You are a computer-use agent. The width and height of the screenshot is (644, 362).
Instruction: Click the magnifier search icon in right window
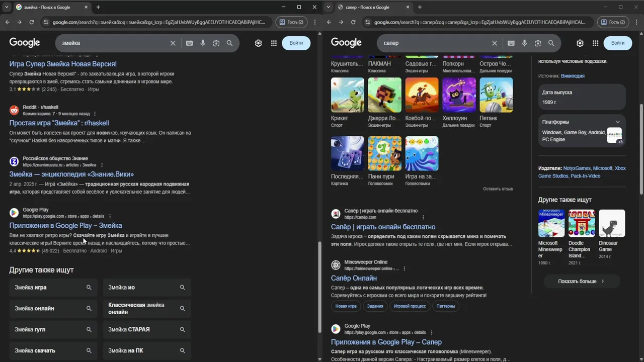coord(551,43)
